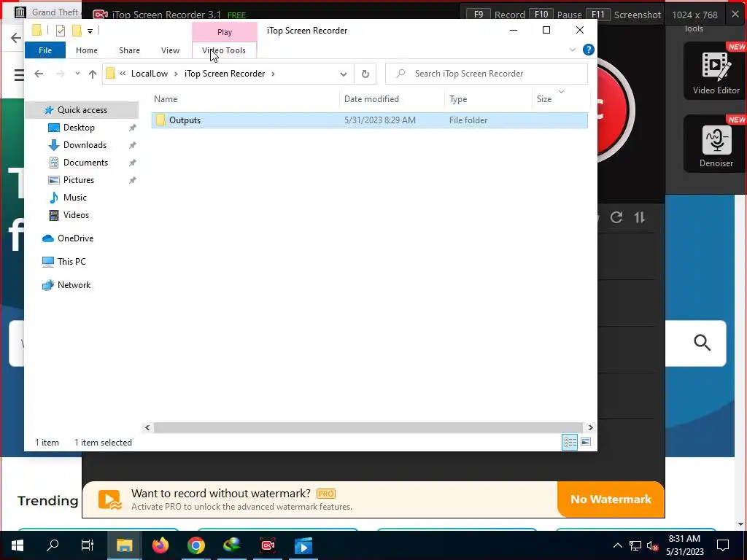Click the Record F9 hotkey label

[x=496, y=15]
